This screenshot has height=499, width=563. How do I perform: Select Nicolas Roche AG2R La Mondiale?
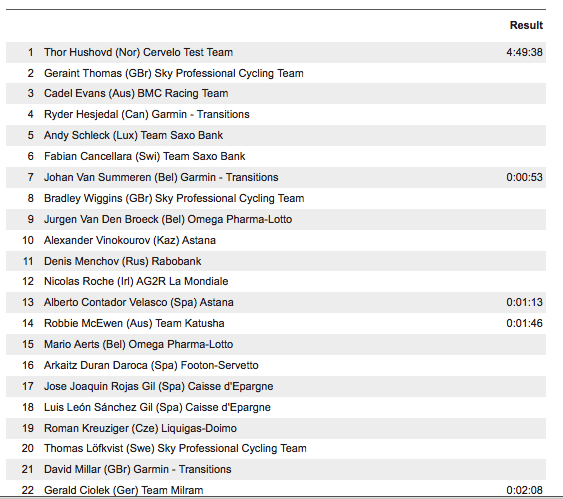(x=136, y=281)
